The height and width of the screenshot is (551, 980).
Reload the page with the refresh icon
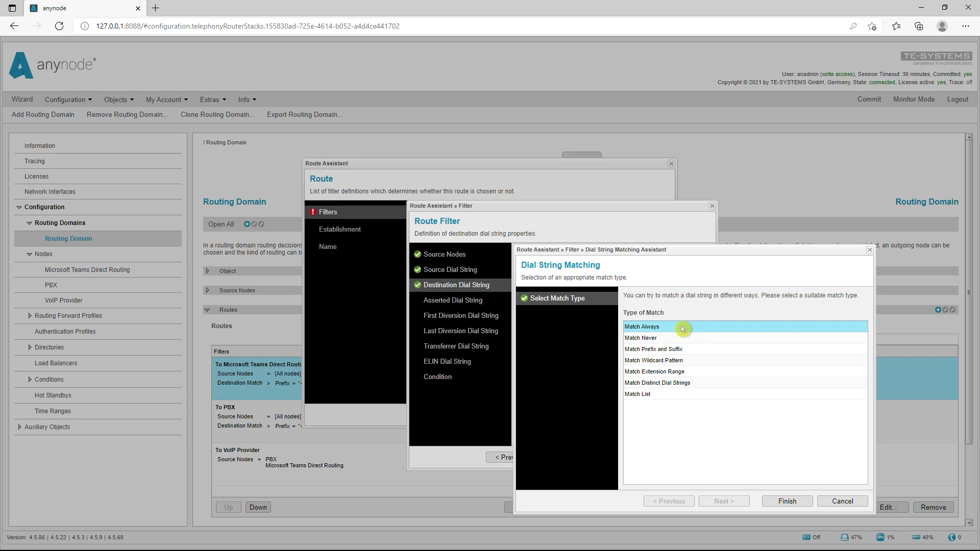tap(59, 26)
